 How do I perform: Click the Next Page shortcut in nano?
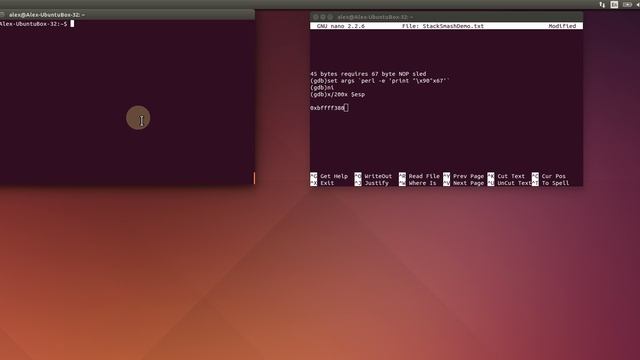point(464,183)
